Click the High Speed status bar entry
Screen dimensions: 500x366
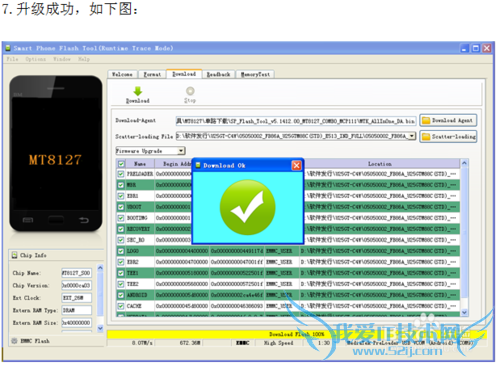tap(279, 343)
